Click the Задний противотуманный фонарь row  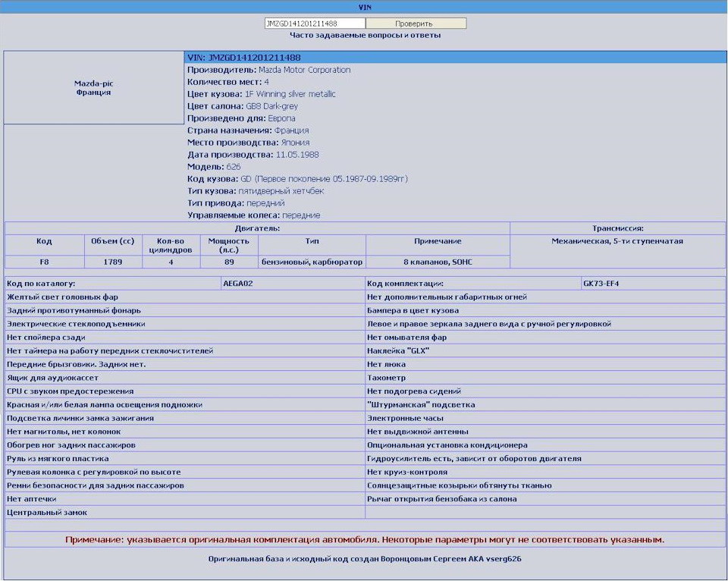point(185,310)
